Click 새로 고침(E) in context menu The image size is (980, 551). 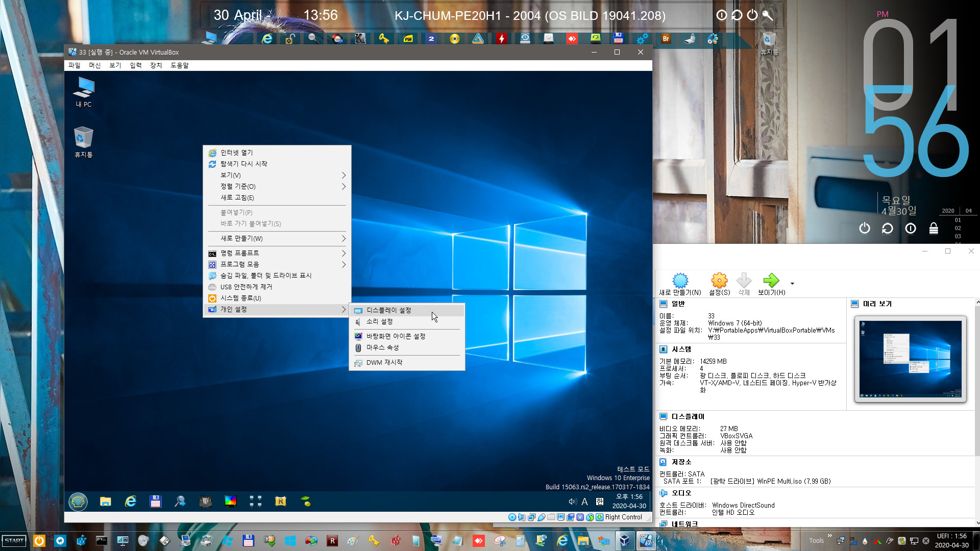277,197
